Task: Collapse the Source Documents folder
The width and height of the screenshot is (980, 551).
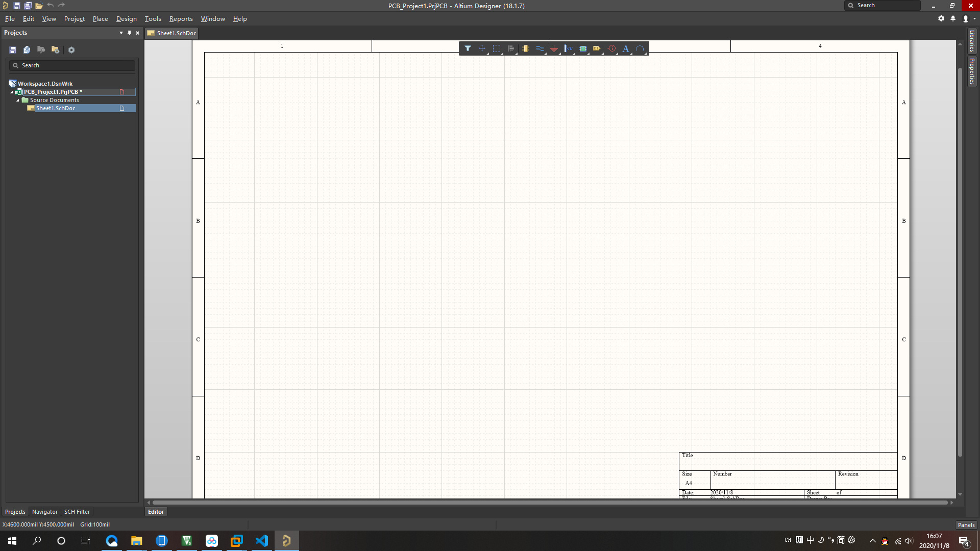Action: coord(18,101)
